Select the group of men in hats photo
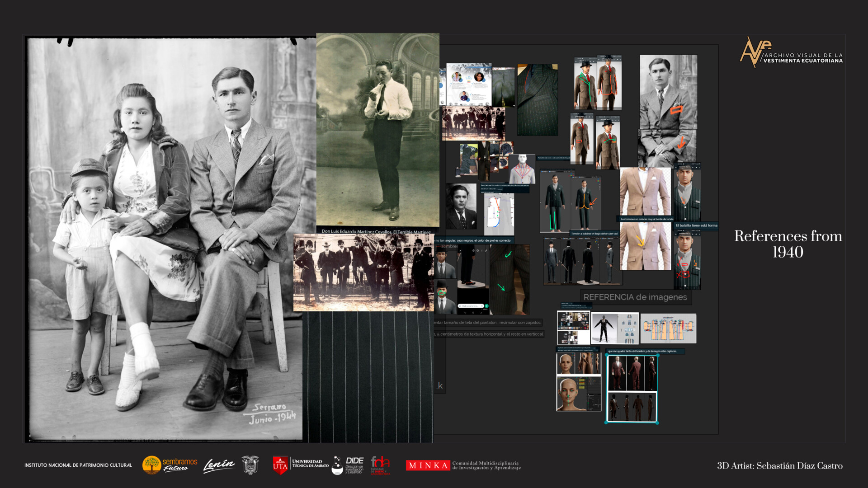Viewport: 868px width, 488px height. pos(363,272)
